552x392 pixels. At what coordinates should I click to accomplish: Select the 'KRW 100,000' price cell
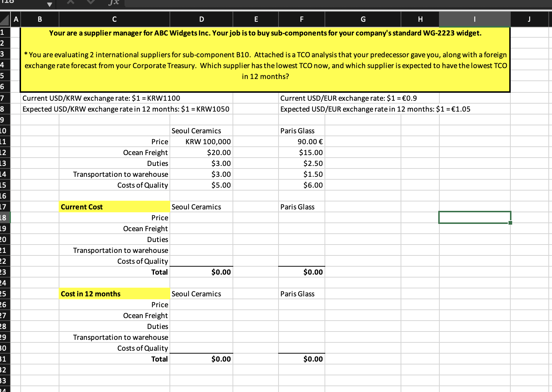pyautogui.click(x=201, y=142)
